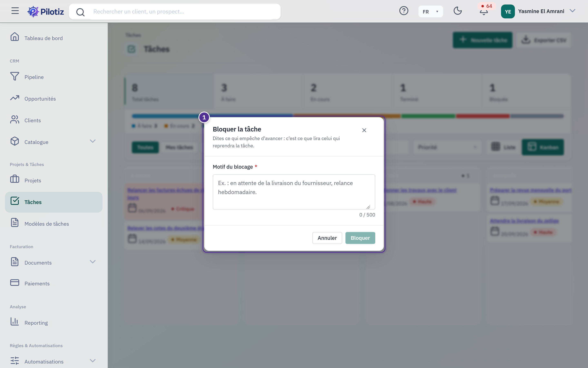Click the Modèles de tâches document icon
588x368 pixels.
[14, 223]
